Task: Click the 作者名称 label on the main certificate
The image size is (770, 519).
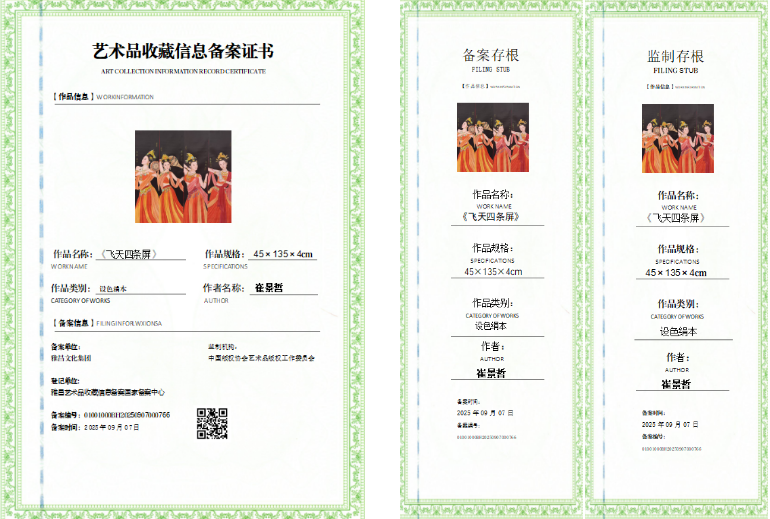Action: click(x=223, y=288)
